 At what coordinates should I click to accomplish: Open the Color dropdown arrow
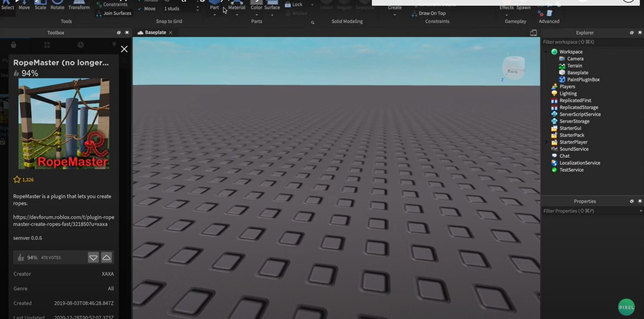click(256, 15)
